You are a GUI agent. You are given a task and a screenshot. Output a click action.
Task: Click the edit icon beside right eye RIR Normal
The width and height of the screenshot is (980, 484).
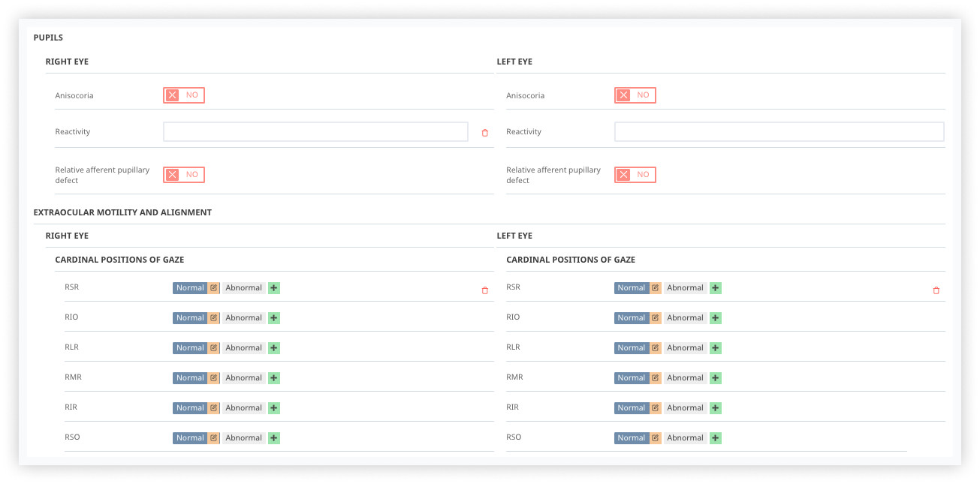(x=214, y=408)
